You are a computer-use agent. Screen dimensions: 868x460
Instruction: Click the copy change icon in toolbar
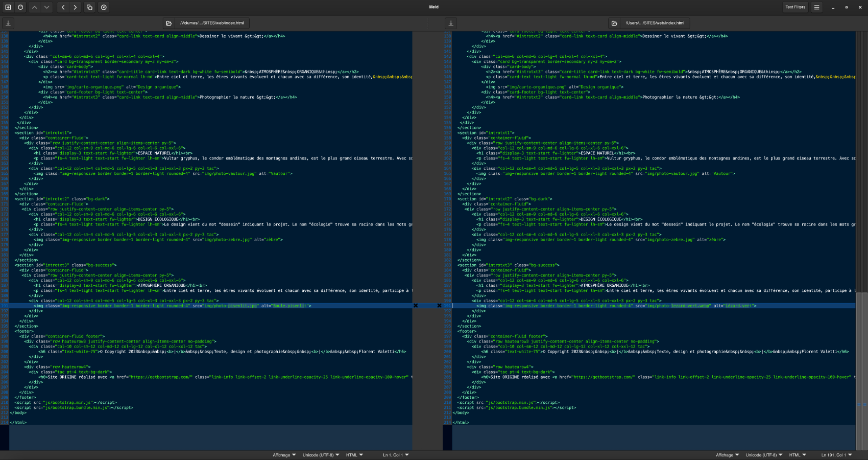(x=89, y=7)
